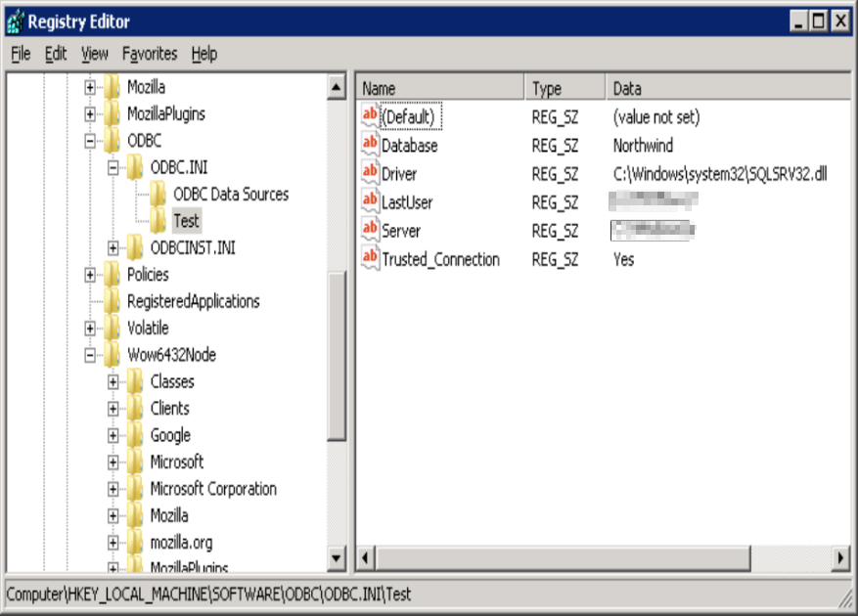
Task: Click the string icon beside (Default)
Action: [371, 116]
